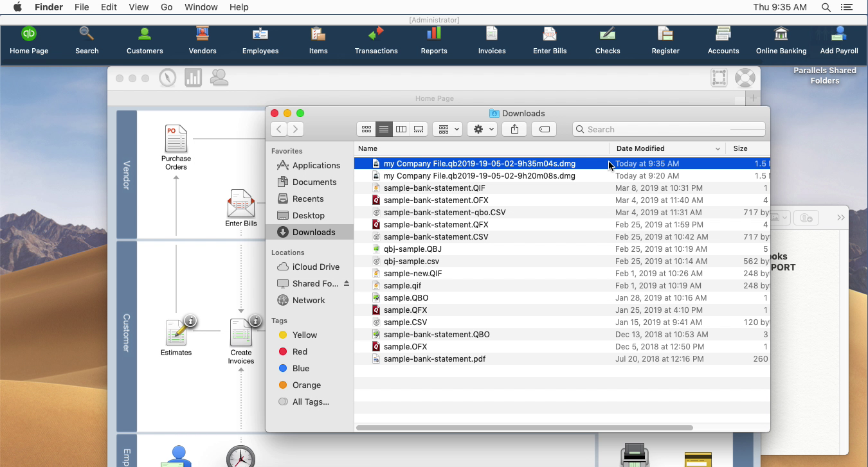The width and height of the screenshot is (868, 467).
Task: Click the Finder forward button
Action: [296, 129]
